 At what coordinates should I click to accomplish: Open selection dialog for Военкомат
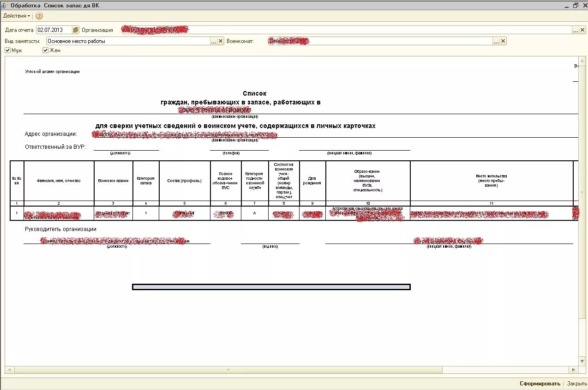tap(496, 41)
